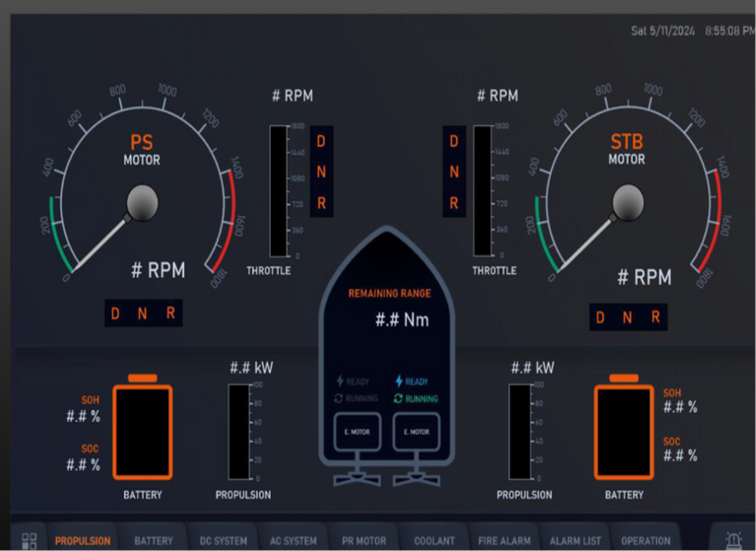Go to the COOLANT tab
This screenshot has width=756, height=551.
click(x=434, y=541)
